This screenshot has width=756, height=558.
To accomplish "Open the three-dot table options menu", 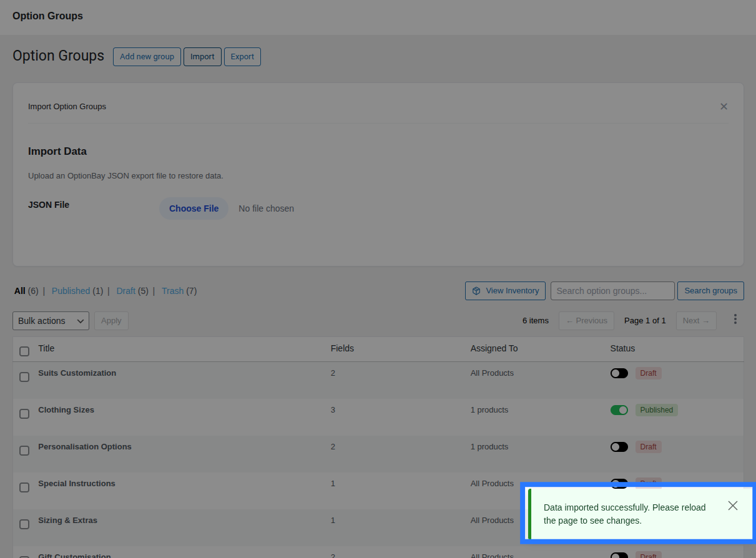I will coord(735,320).
